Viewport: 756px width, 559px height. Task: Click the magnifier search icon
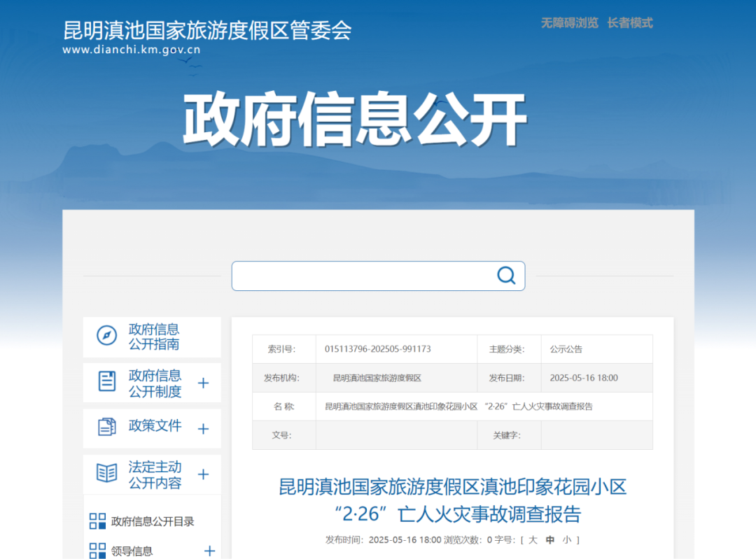[506, 276]
